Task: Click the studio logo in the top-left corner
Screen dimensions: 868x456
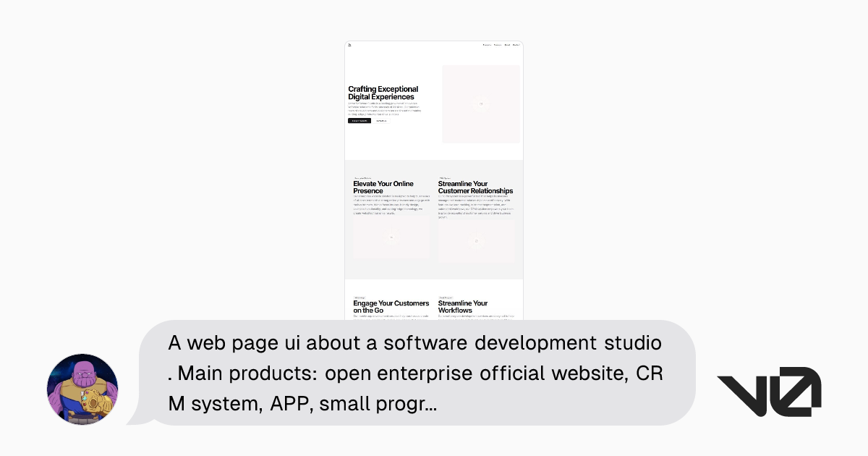Action: pos(349,45)
